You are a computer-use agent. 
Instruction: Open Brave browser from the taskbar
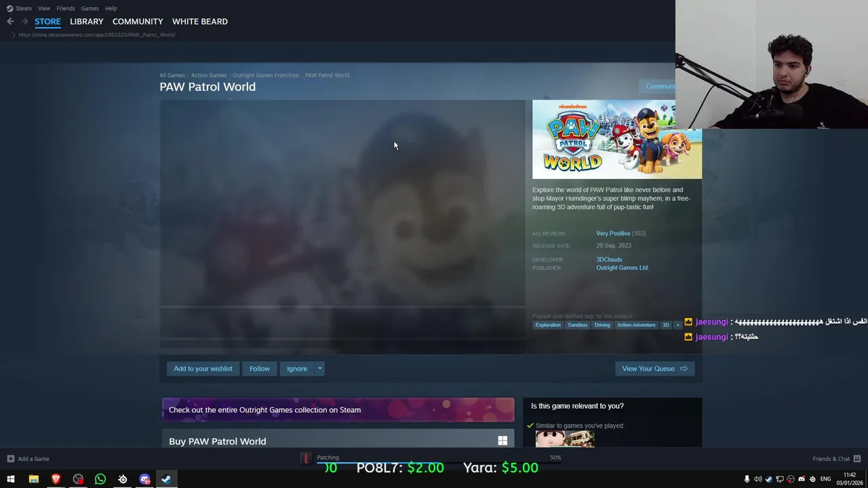(56, 479)
